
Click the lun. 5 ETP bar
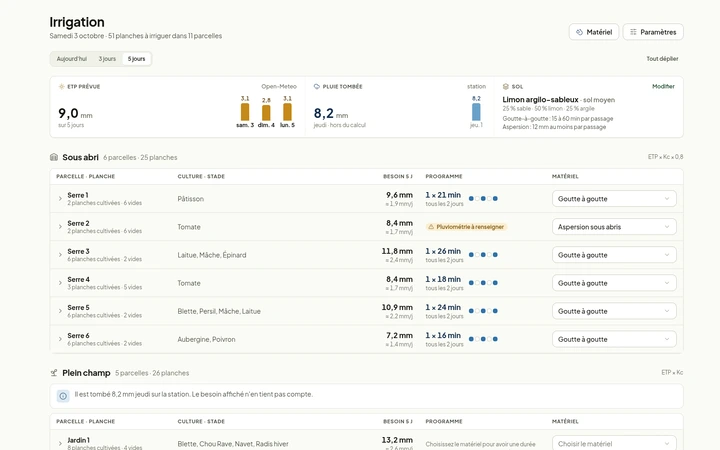287,112
